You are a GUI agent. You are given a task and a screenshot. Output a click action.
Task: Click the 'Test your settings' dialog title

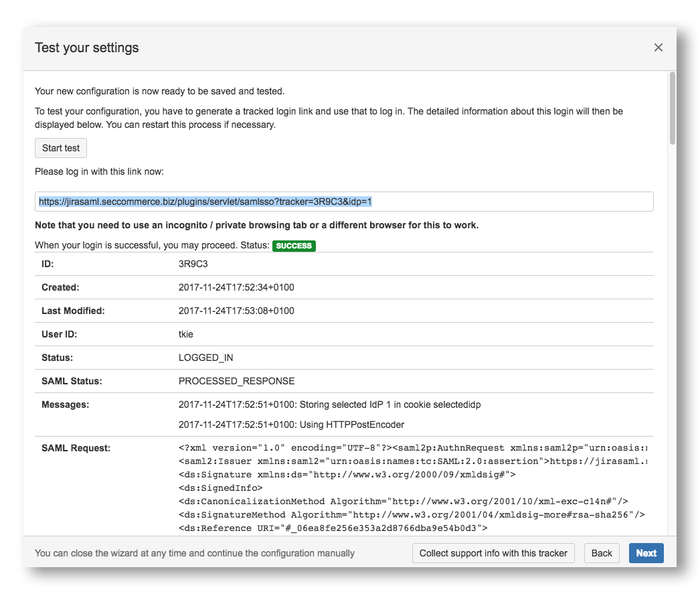pos(87,48)
